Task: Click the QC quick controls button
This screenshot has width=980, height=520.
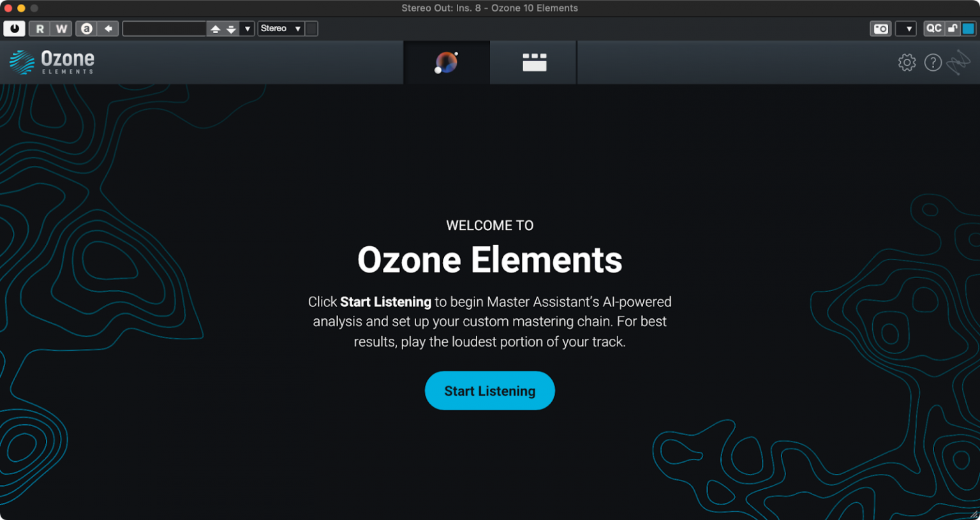Action: 933,29
